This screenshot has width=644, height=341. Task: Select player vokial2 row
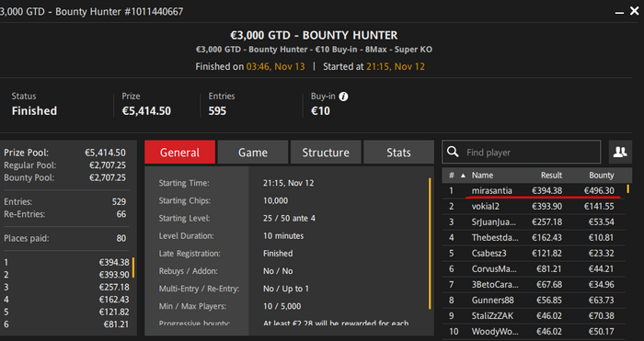[534, 207]
